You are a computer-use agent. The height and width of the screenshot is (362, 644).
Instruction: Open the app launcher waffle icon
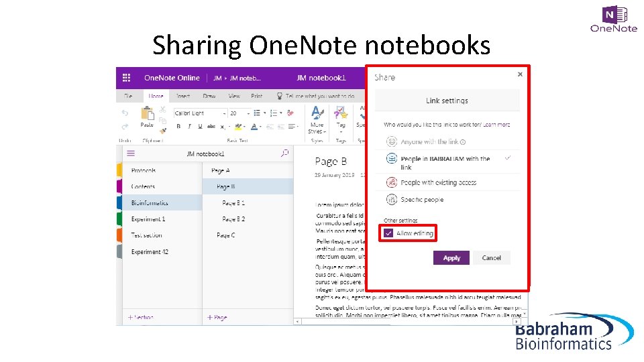127,78
